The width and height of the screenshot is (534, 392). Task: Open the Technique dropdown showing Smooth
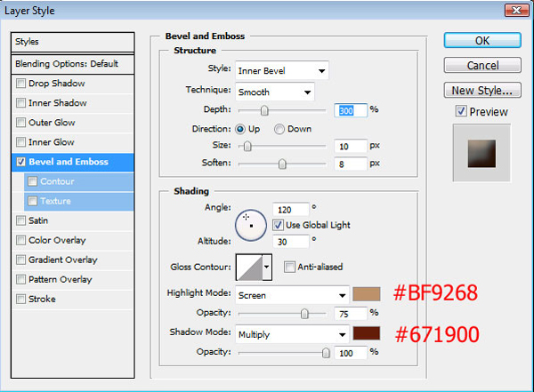click(275, 92)
